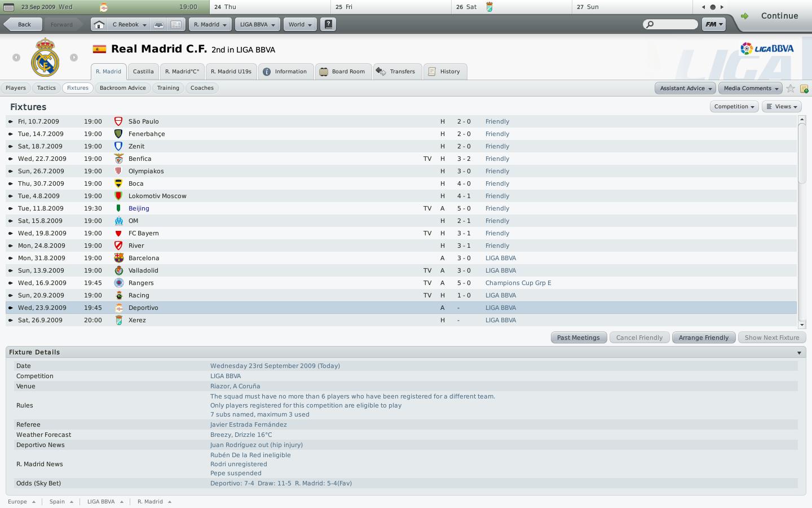812x508 pixels.
Task: Go to next club with right arrow
Action: click(74, 58)
